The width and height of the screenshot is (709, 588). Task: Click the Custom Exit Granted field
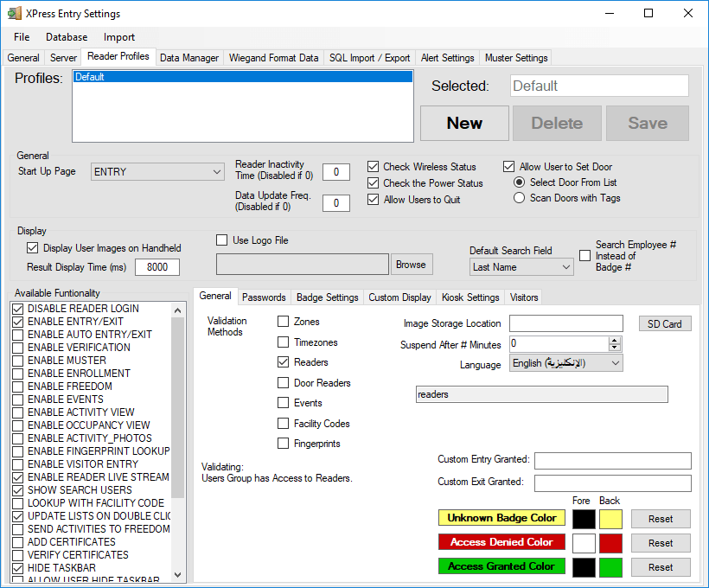click(x=613, y=483)
